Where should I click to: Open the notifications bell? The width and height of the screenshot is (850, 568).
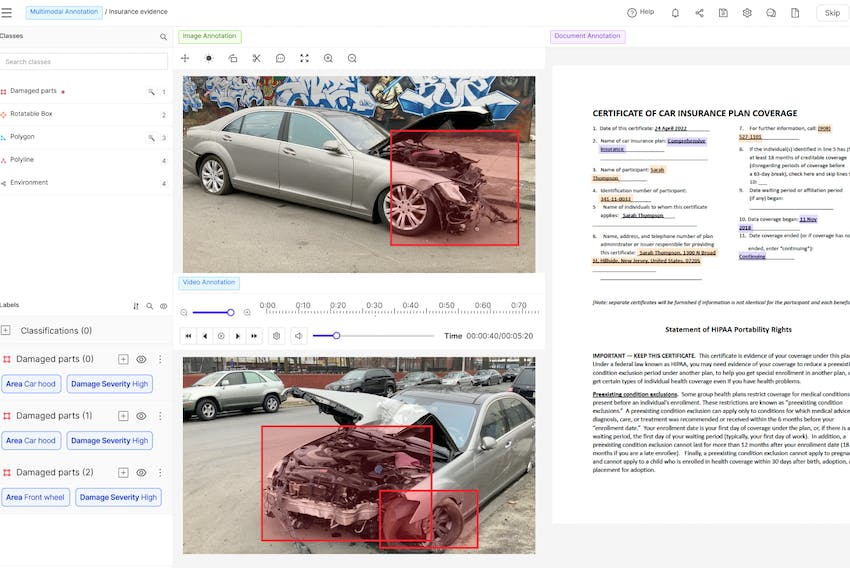click(675, 13)
